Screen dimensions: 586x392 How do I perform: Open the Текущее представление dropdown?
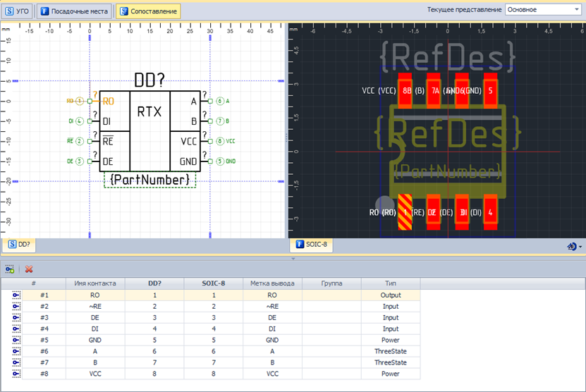pos(543,10)
